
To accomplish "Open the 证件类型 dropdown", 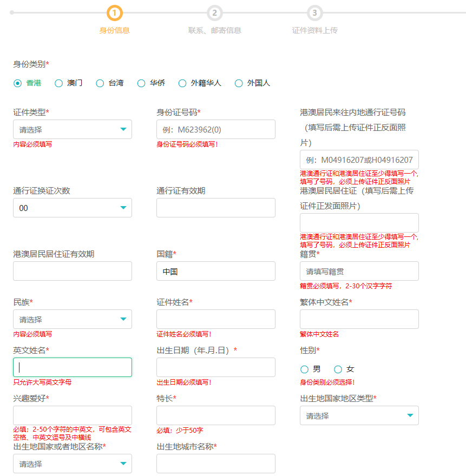I will click(x=72, y=129).
